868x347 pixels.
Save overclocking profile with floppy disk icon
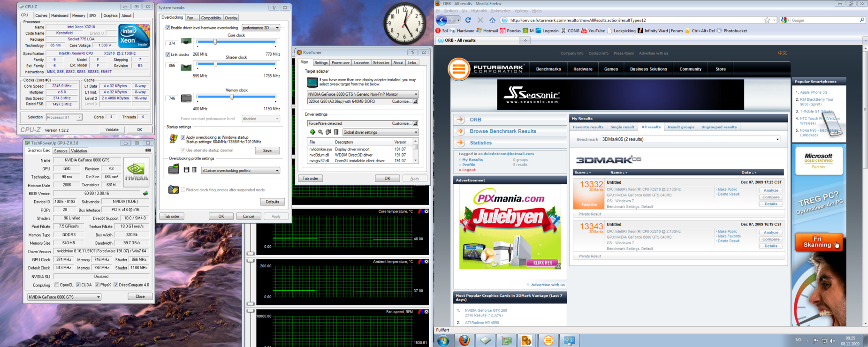coord(186,170)
